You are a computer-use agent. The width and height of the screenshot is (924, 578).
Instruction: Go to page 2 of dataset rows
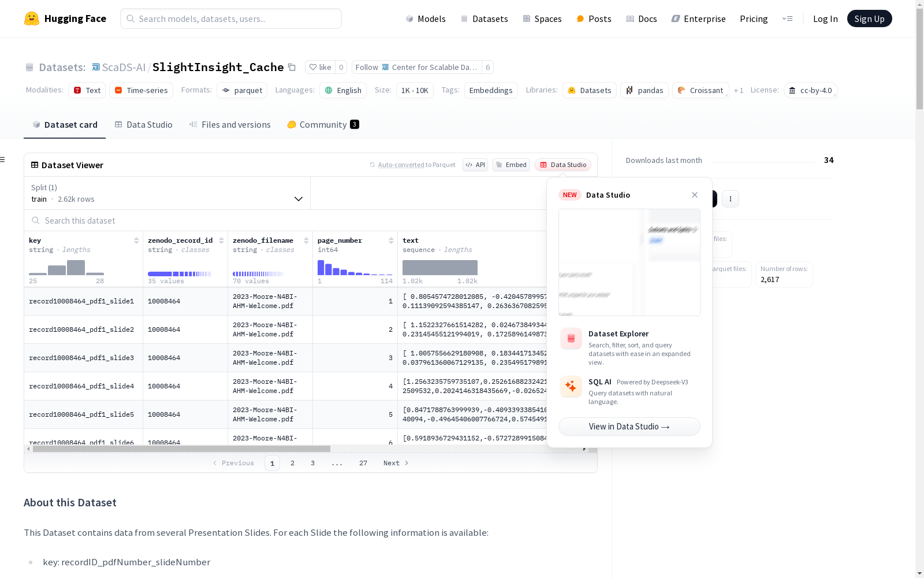pos(293,463)
